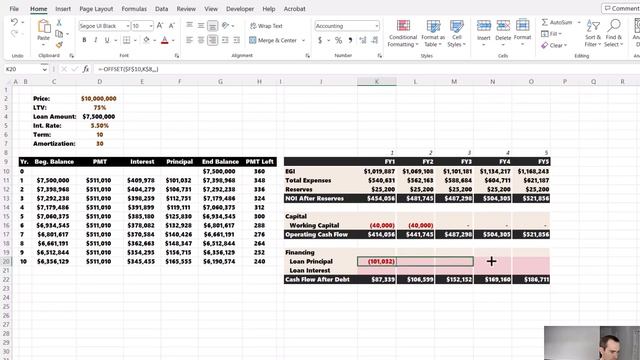
Task: Open font color dropdown arrow
Action: [173, 40]
